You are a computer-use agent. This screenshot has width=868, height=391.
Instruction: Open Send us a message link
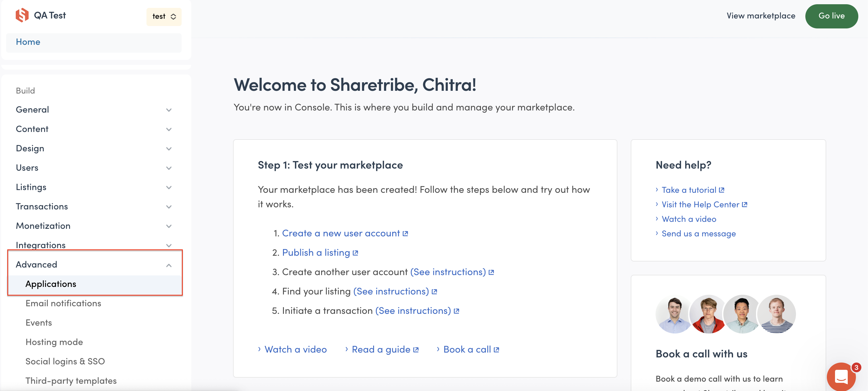[699, 234]
